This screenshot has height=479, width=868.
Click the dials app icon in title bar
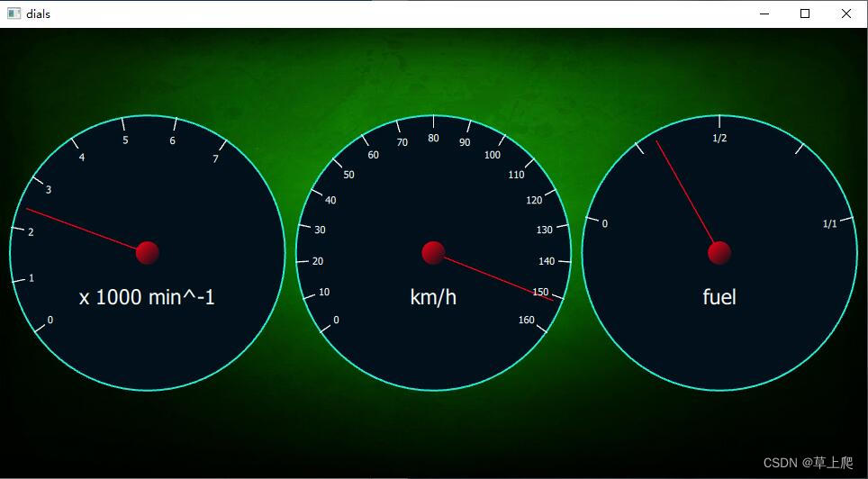pyautogui.click(x=14, y=14)
